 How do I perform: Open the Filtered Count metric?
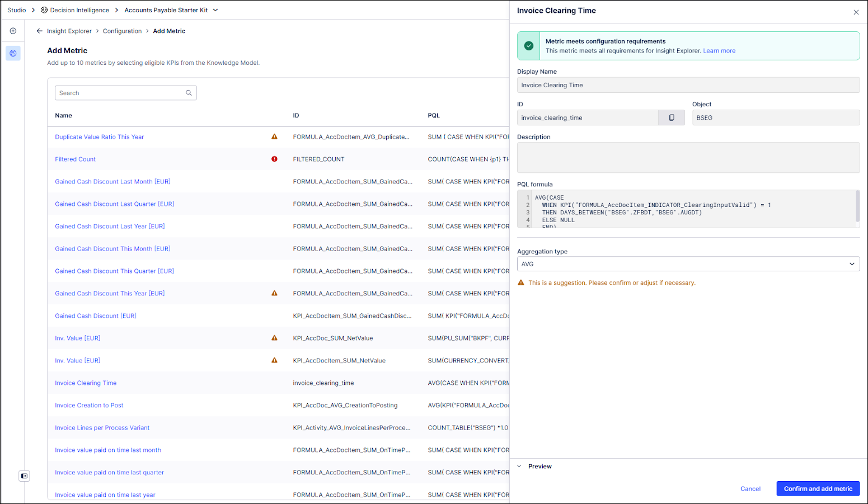[75, 159]
